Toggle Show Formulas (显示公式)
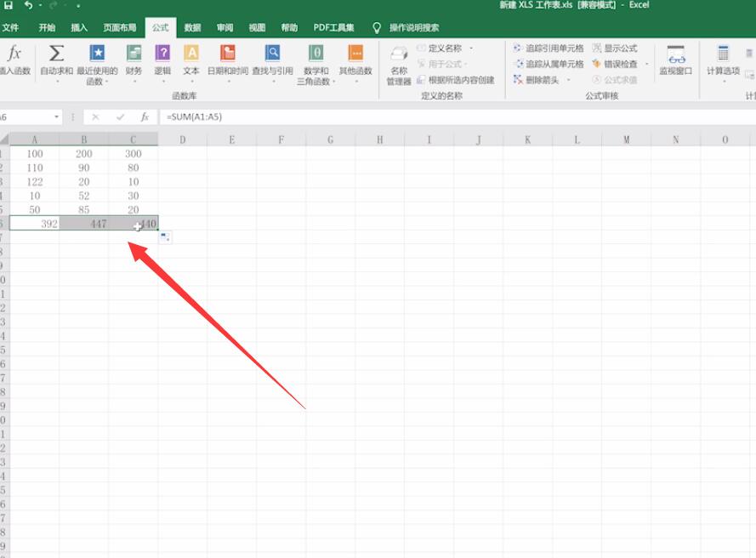Viewport: 756px width, 558px height. pos(615,48)
